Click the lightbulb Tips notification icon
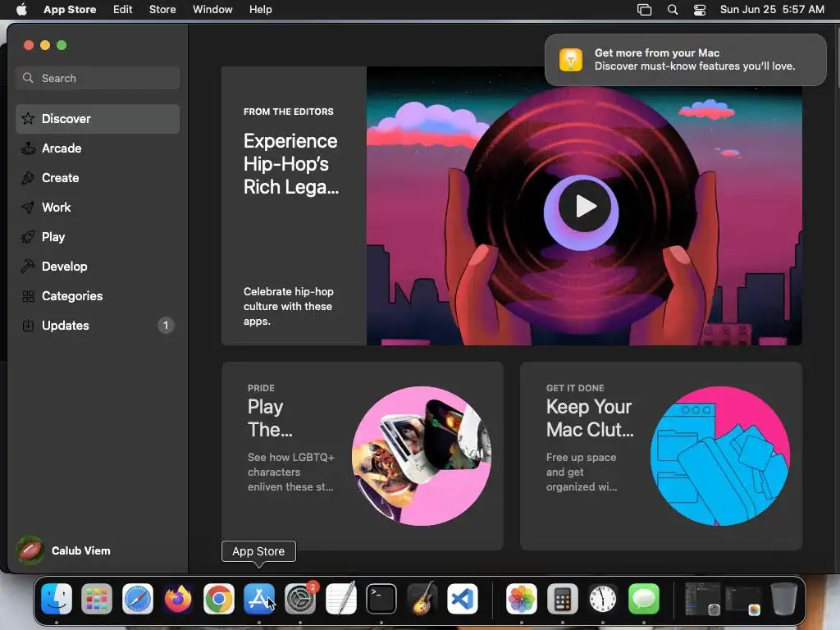This screenshot has height=630, width=840. [x=571, y=59]
